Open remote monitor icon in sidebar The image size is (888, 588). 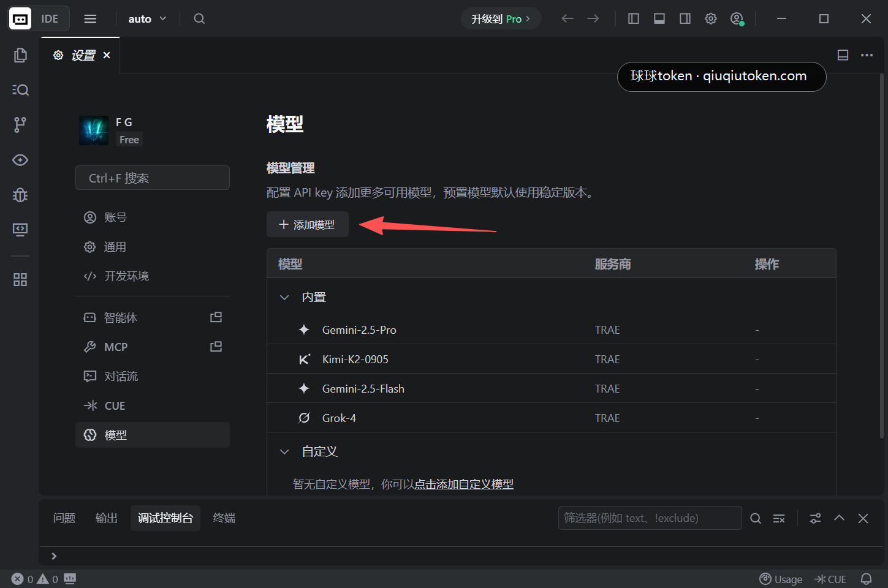(20, 230)
